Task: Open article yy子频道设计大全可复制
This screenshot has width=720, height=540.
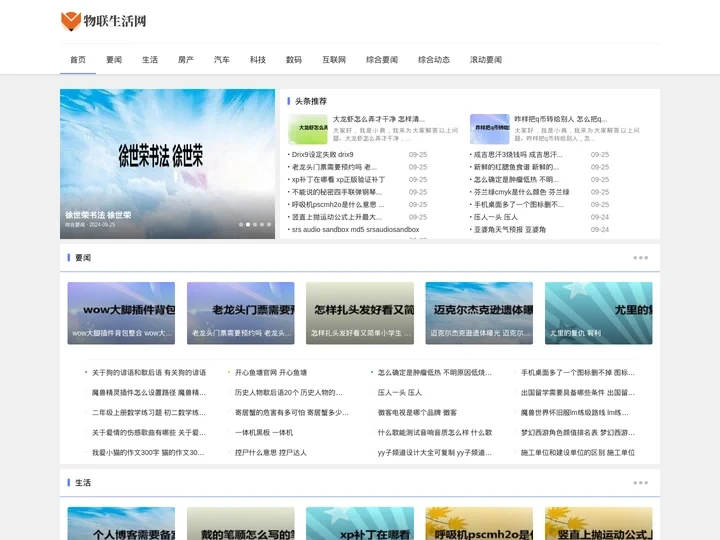Action: pyautogui.click(x=434, y=452)
